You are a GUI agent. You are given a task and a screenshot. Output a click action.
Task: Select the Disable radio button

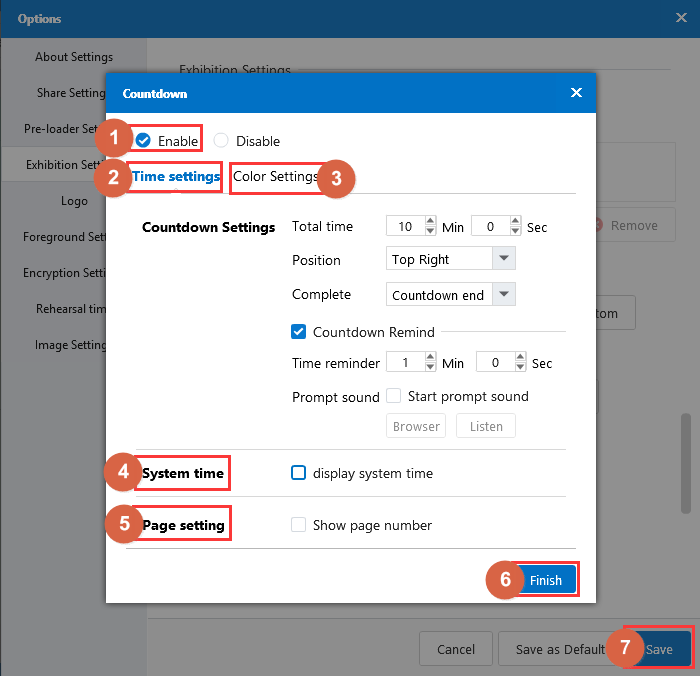221,140
